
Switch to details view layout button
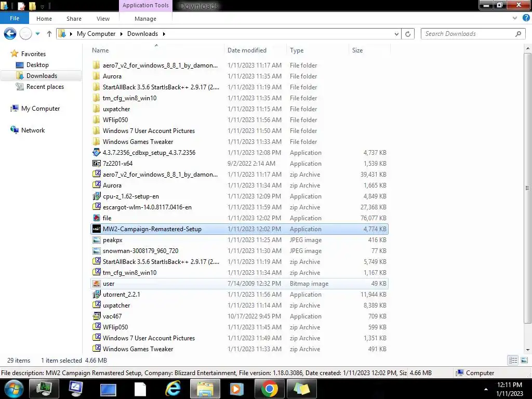pos(513,361)
